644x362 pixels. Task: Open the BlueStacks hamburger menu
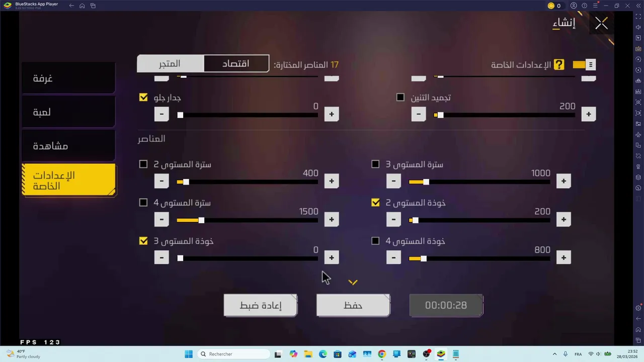[x=595, y=6]
